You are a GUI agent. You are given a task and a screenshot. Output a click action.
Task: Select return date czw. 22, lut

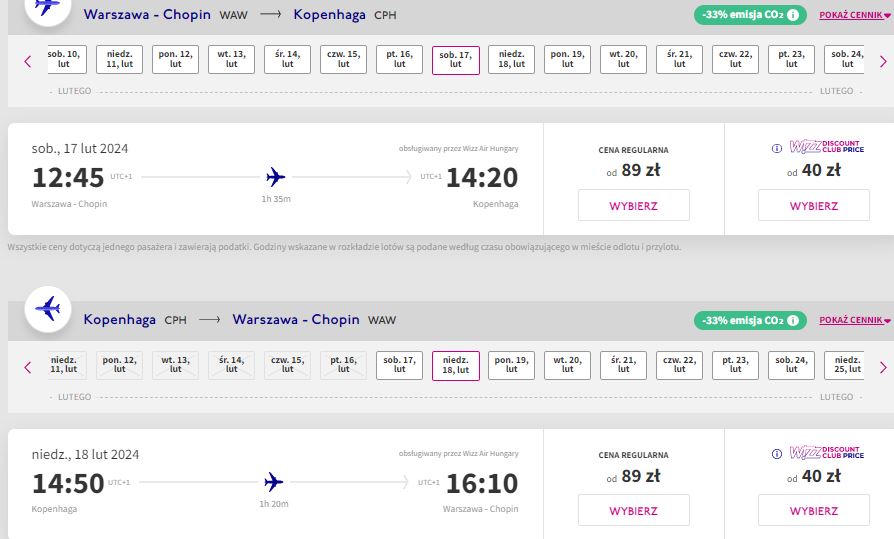pos(679,365)
